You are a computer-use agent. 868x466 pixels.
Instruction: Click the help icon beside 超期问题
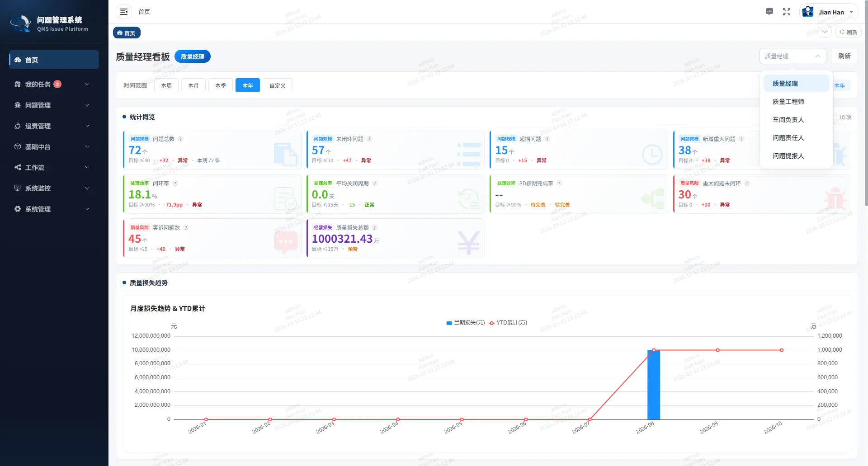[547, 139]
